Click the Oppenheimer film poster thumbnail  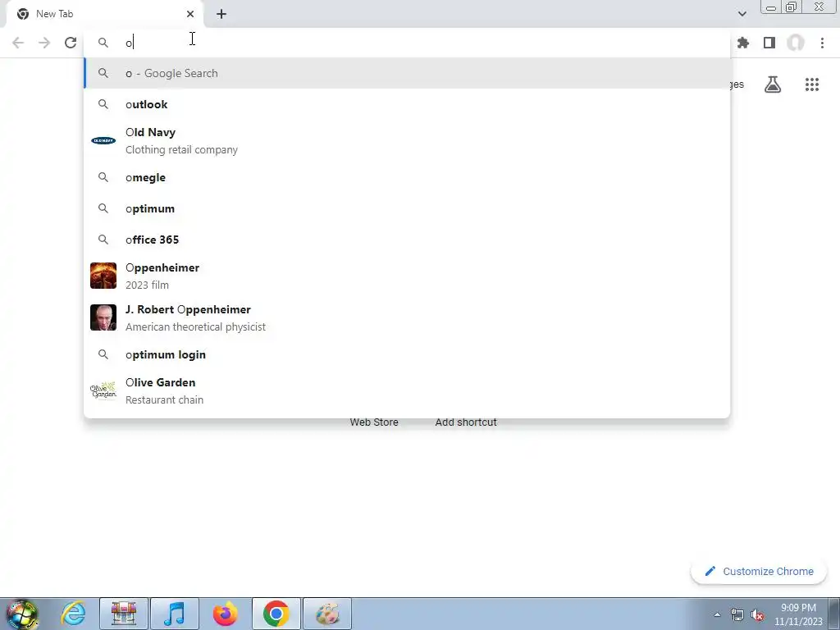click(103, 276)
